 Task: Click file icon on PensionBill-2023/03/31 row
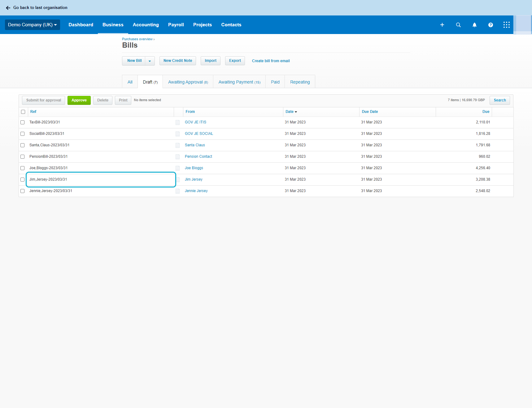point(177,157)
